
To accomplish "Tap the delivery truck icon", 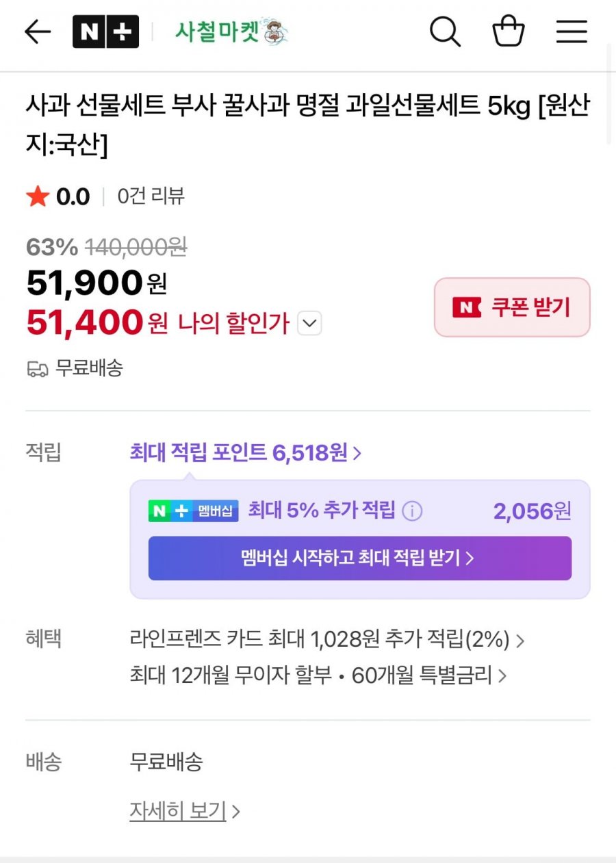I will click(38, 370).
